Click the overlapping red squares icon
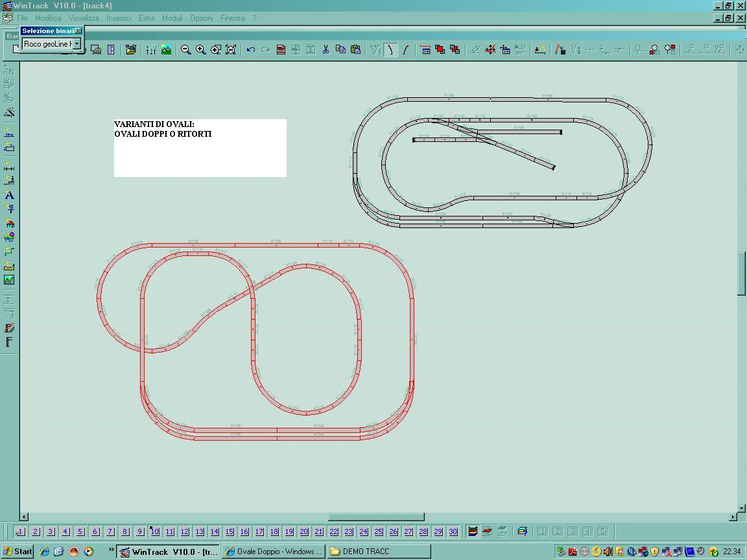This screenshot has width=747, height=560. (x=440, y=49)
